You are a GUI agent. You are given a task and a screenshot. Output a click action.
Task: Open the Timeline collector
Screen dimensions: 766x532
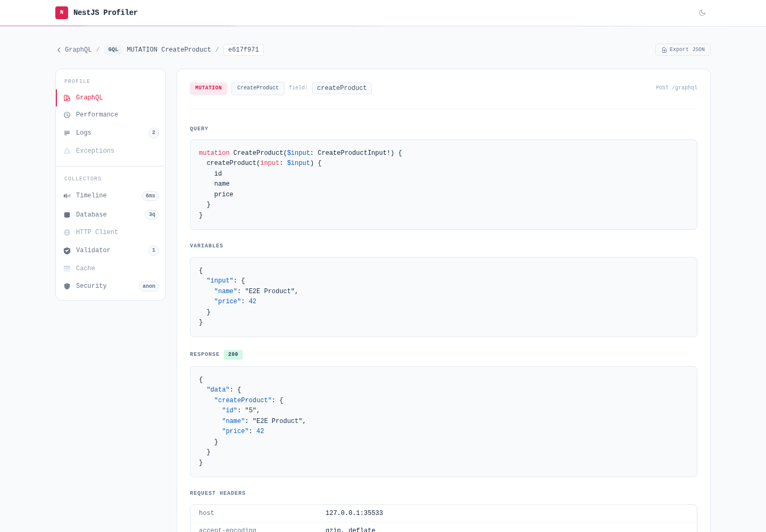(111, 196)
